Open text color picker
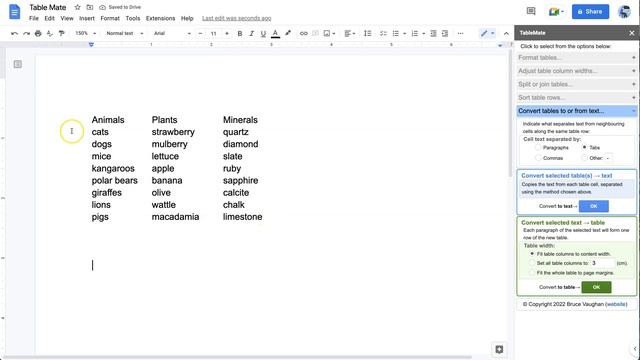640x360 pixels. (x=276, y=33)
